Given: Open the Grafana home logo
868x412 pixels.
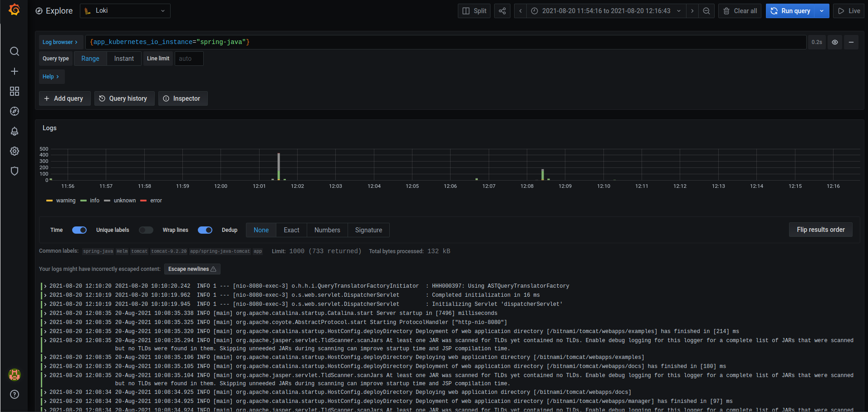Looking at the screenshot, I should point(14,10).
